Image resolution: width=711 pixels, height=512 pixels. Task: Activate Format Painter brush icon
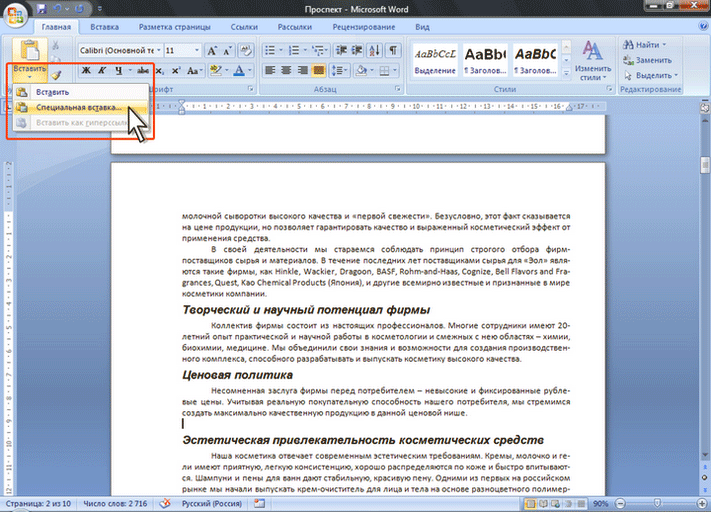click(x=56, y=75)
